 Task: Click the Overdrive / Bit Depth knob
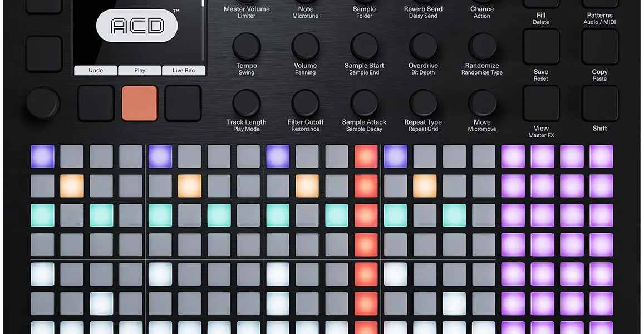click(423, 46)
